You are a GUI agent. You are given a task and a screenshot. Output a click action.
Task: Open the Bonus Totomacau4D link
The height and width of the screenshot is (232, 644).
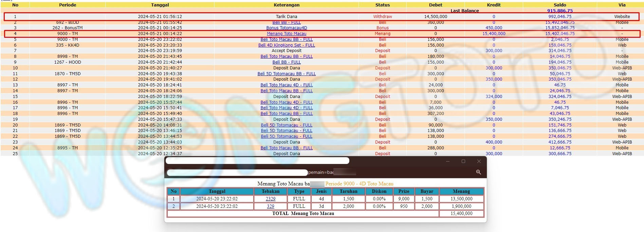tap(286, 28)
